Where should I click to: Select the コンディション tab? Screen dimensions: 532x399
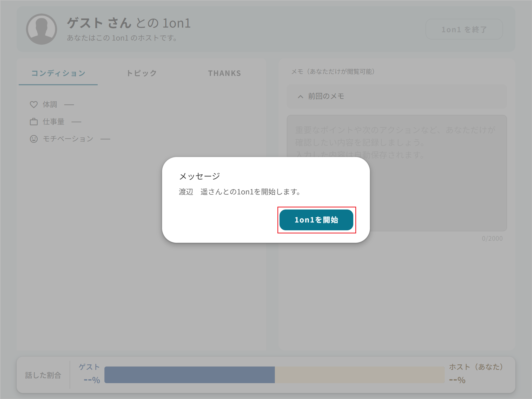58,73
